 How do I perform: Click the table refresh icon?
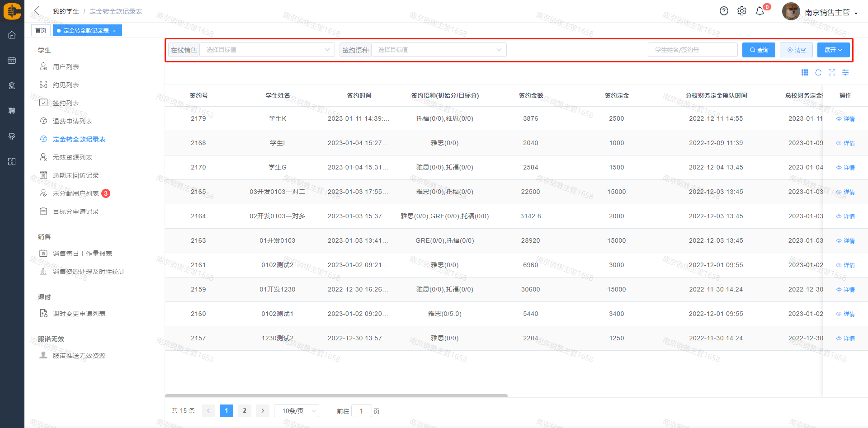coord(818,72)
